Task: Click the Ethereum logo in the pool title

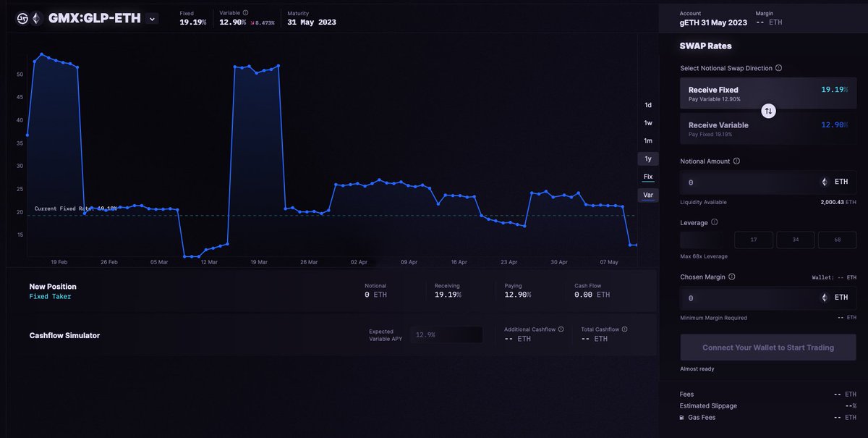Action: [35, 19]
